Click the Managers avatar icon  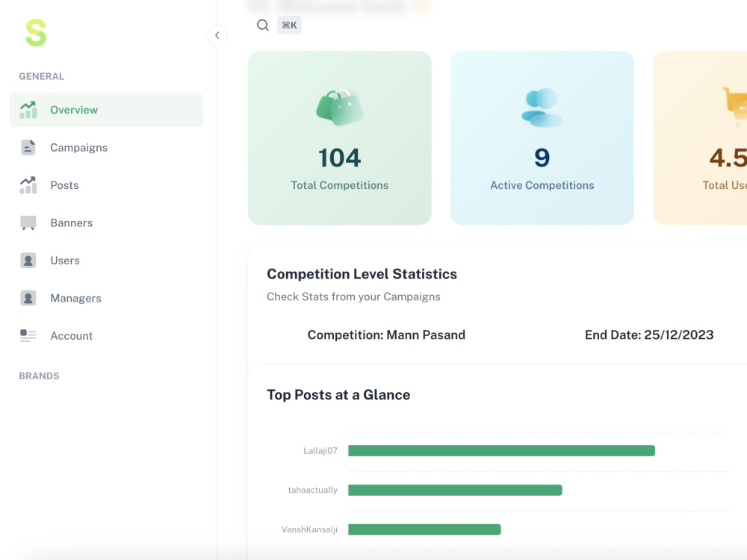(x=28, y=298)
